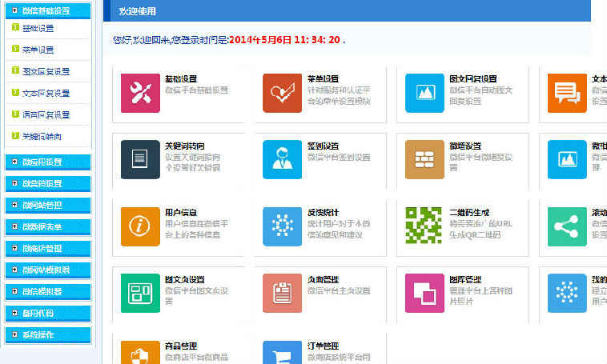Open the 图库管理 magenta overlapping squares icon

point(424,294)
